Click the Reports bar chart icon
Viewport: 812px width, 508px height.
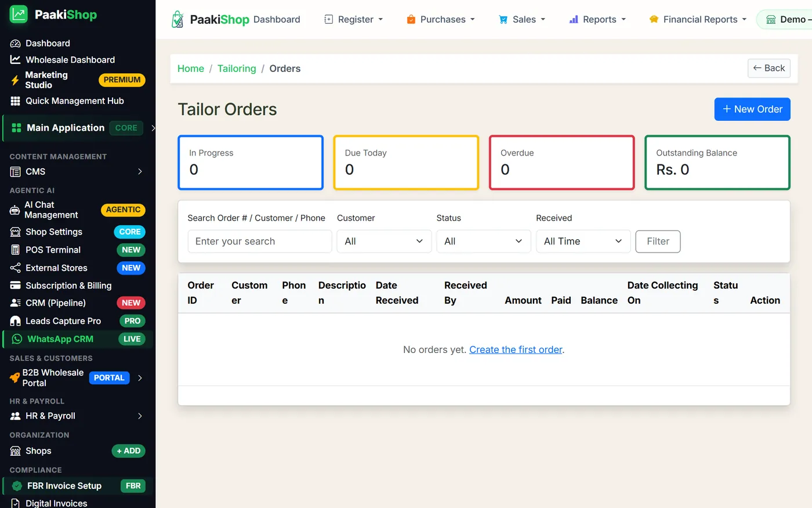point(574,20)
